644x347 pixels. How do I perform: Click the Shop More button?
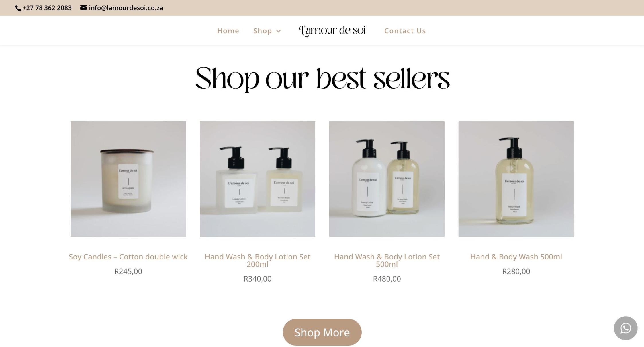point(322,332)
